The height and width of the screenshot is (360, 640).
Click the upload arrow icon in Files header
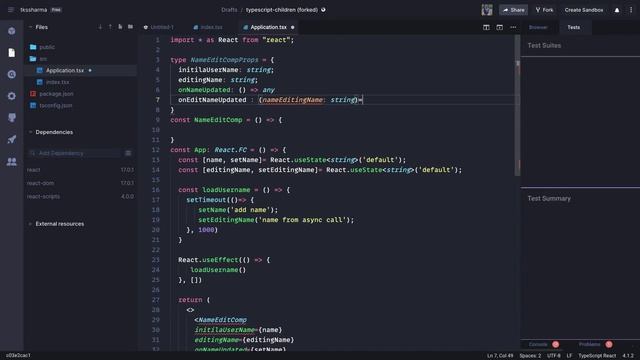[110, 27]
